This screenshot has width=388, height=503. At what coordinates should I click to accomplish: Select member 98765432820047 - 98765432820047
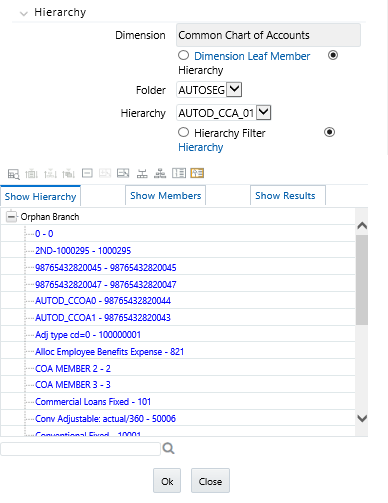(x=106, y=284)
